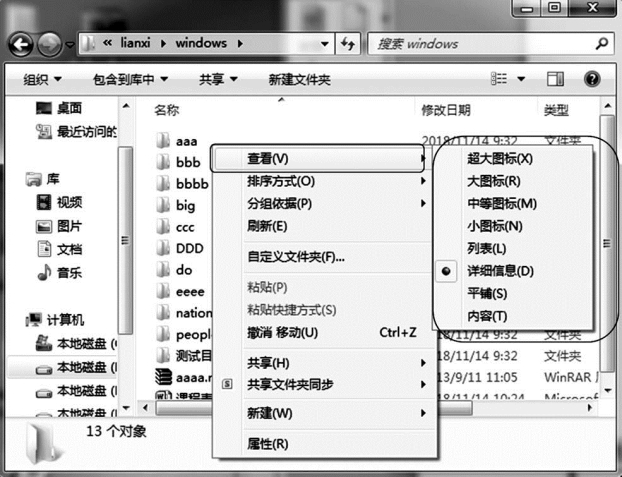Click the search magnifier icon

tap(602, 43)
